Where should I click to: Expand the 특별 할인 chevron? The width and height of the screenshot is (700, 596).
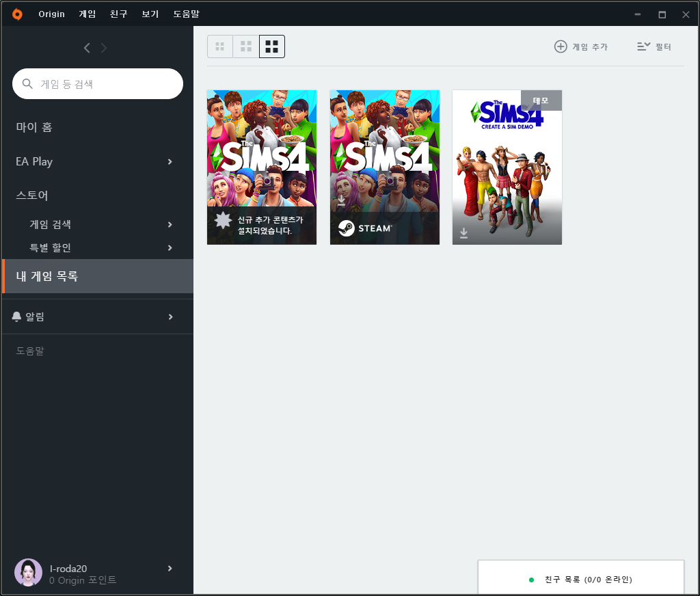click(x=170, y=248)
